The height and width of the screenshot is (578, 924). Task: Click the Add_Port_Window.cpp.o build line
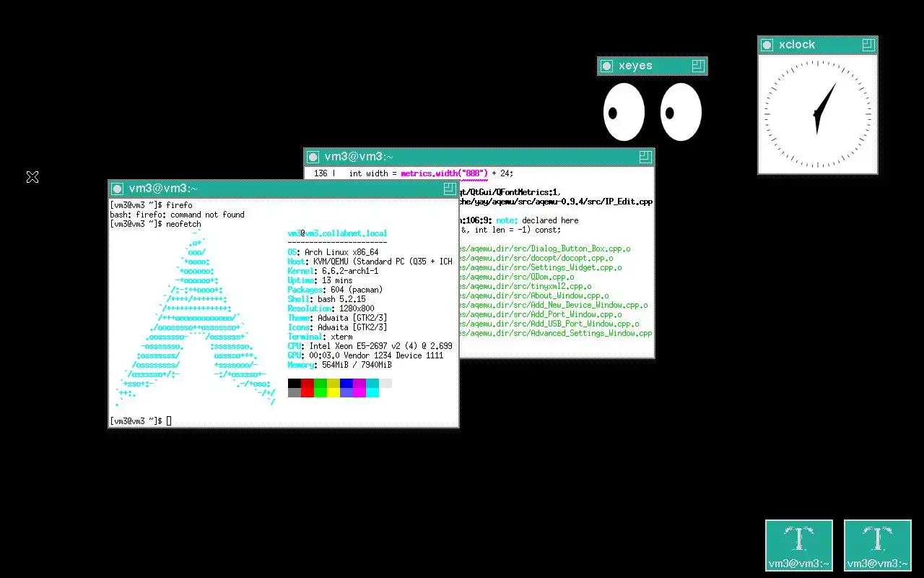(541, 314)
